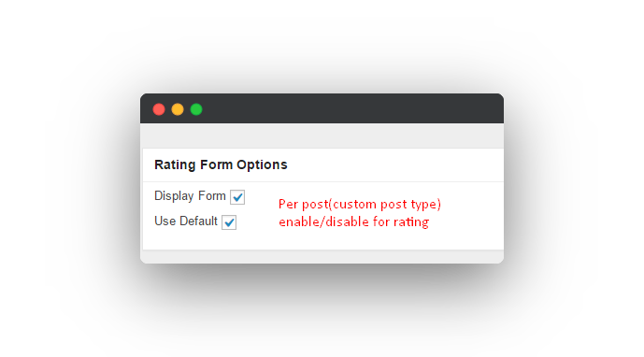Click the green maximize window button
The height and width of the screenshot is (357, 644).
196,109
